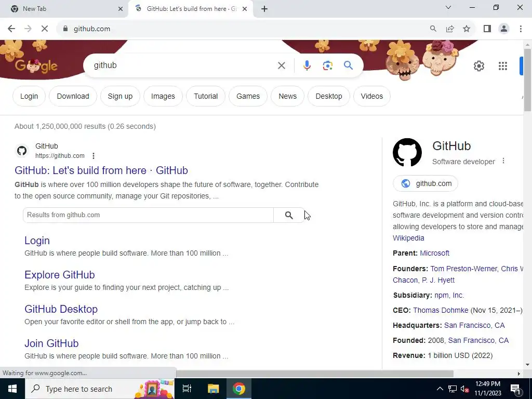Open the network status tray icon

[x=453, y=389]
